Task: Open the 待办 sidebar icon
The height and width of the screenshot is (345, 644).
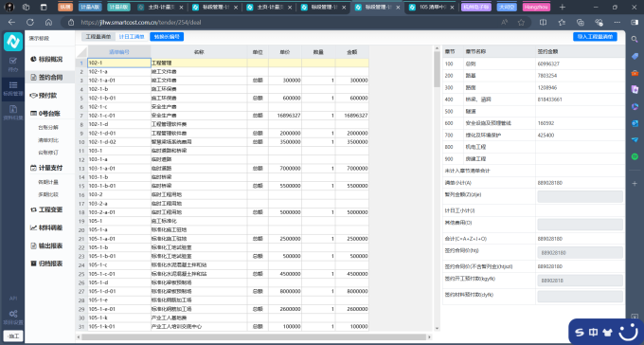Action: click(x=12, y=64)
